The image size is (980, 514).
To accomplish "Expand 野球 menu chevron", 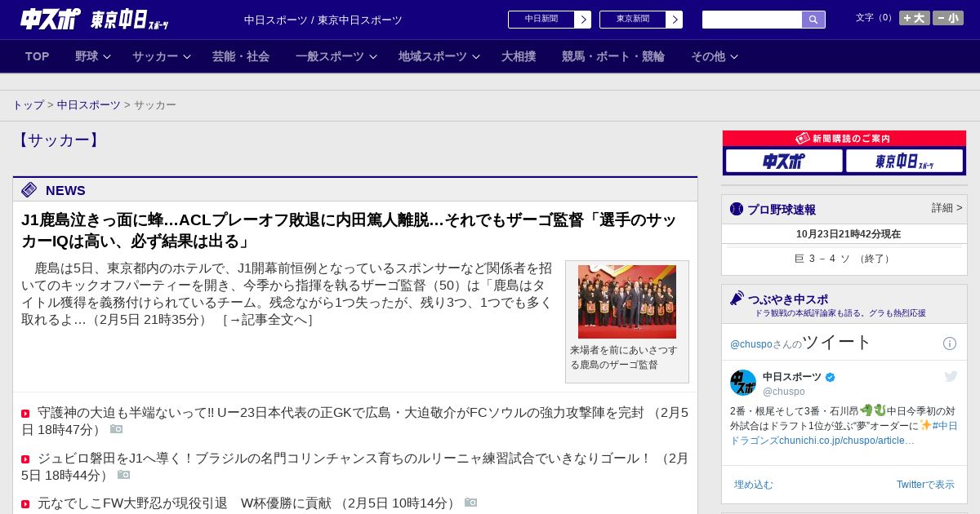I will coord(107,57).
